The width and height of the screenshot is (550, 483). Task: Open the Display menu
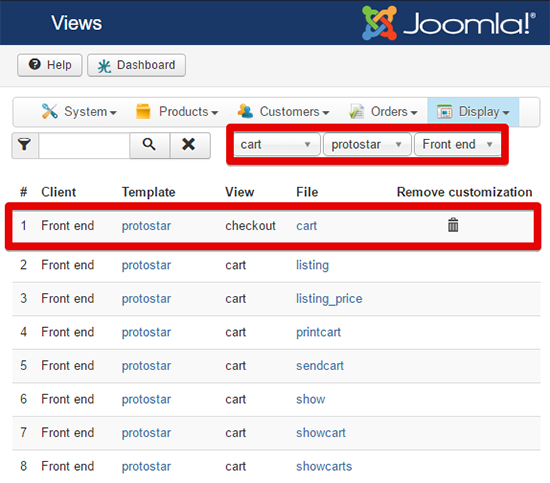click(x=473, y=112)
